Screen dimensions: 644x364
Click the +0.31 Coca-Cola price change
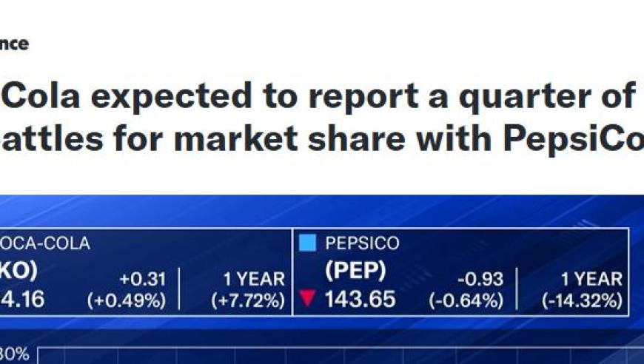[143, 279]
